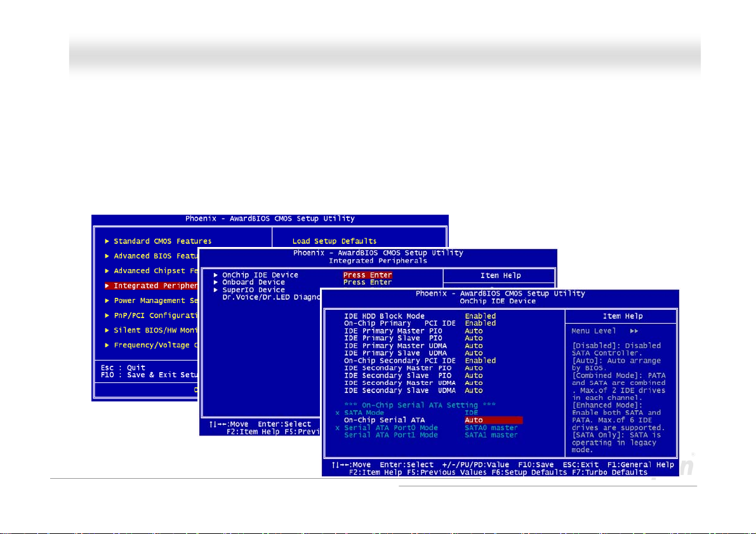Click arrow icon beside Advanced Chipset Features
This screenshot has width=756, height=534.
(107, 271)
